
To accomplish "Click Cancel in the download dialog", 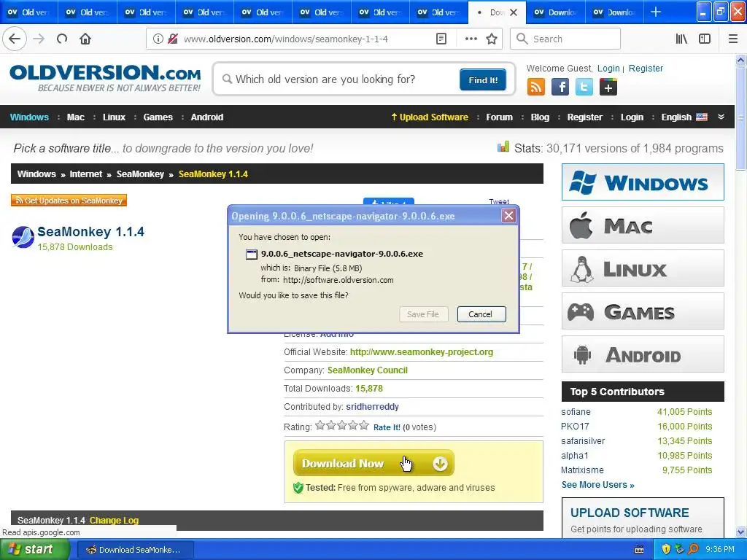I will (x=481, y=314).
